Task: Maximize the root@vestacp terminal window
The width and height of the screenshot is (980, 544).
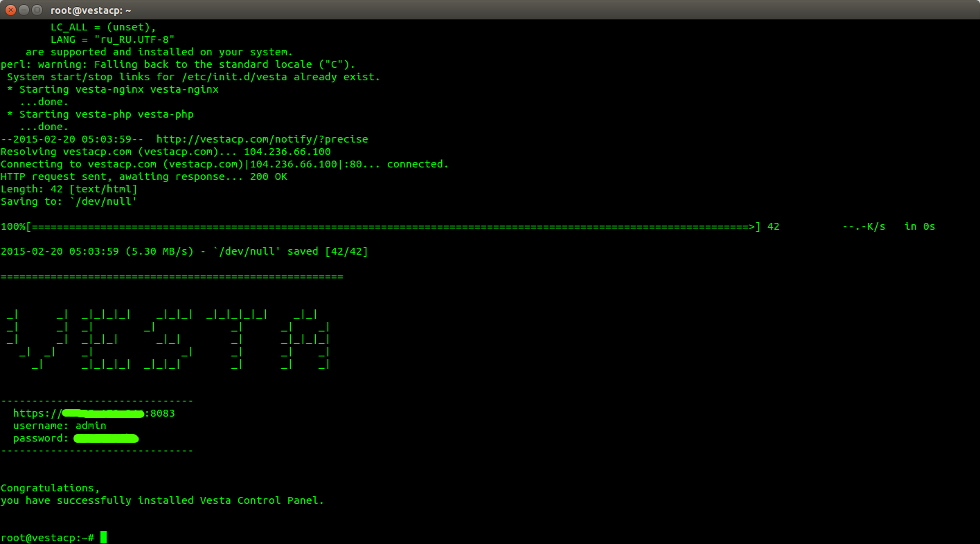Action: pyautogui.click(x=37, y=10)
